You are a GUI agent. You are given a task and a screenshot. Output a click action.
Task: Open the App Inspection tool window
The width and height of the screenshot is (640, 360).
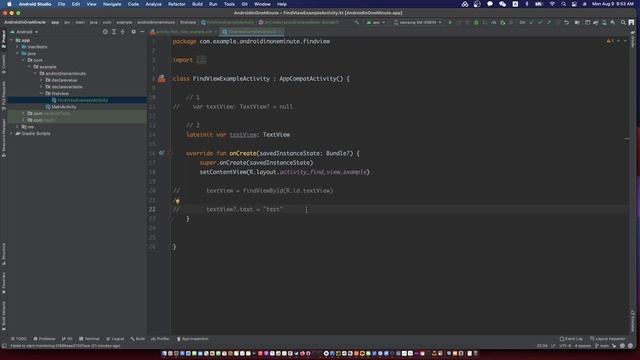pos(193,339)
